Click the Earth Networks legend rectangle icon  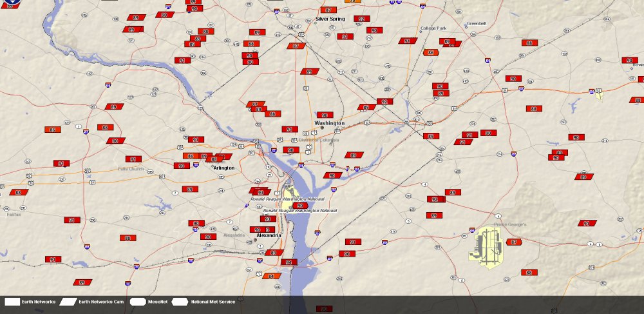pos(13,301)
